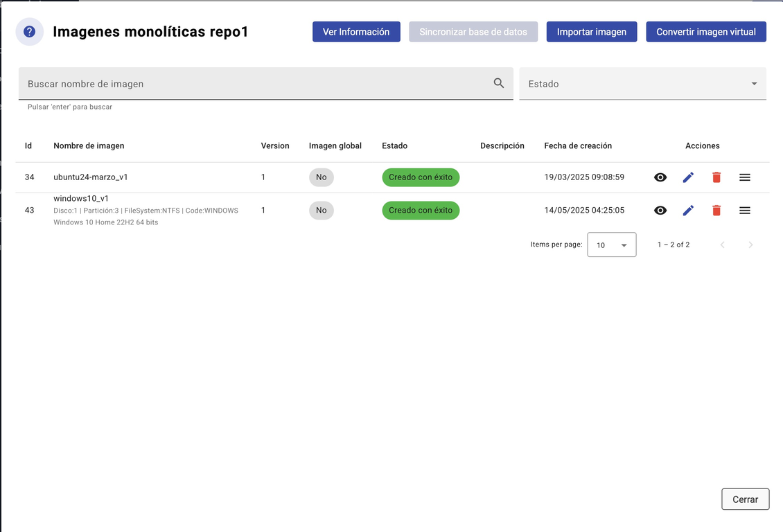
Task: Edit the windows10_v1 image
Action: click(688, 211)
